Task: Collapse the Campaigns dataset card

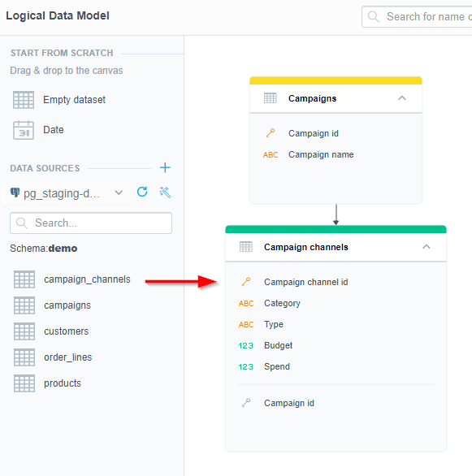Action: click(402, 98)
